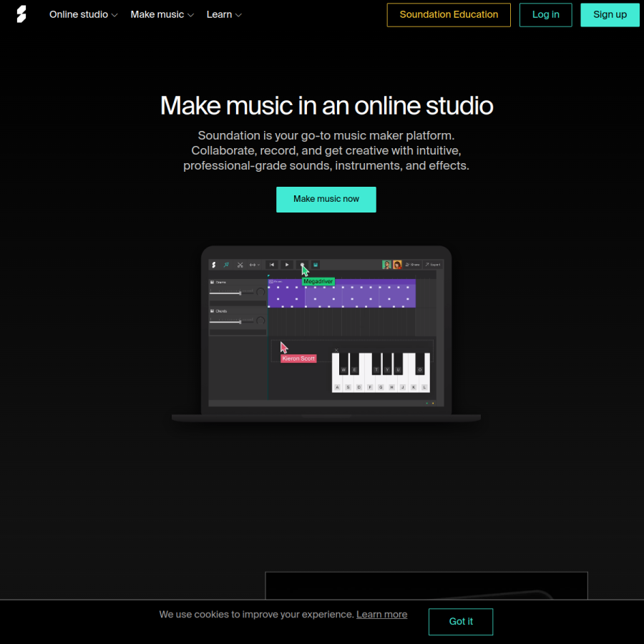Click the black piano key labeled O

point(420,365)
